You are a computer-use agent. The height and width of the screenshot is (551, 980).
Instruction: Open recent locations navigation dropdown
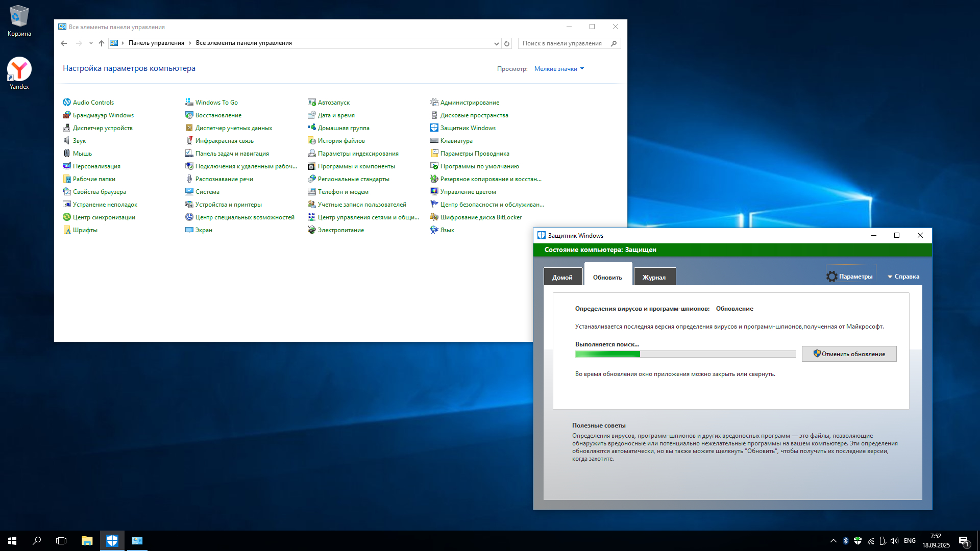click(91, 43)
